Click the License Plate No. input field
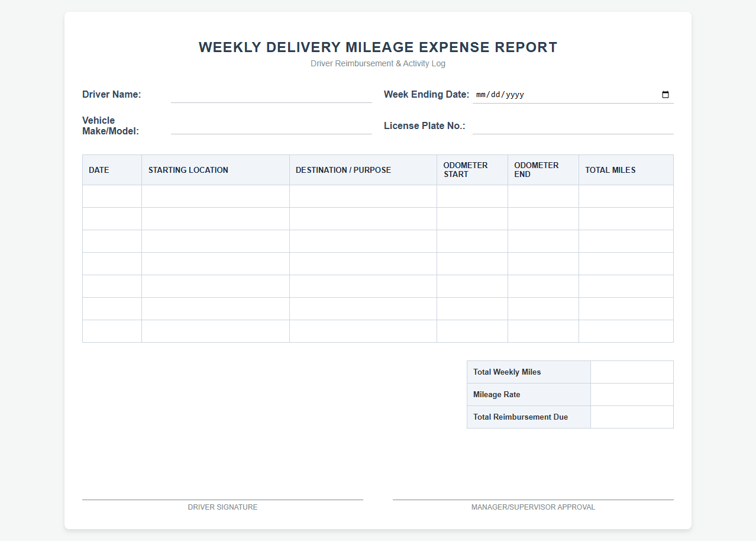Image resolution: width=756 pixels, height=541 pixels. tap(573, 125)
